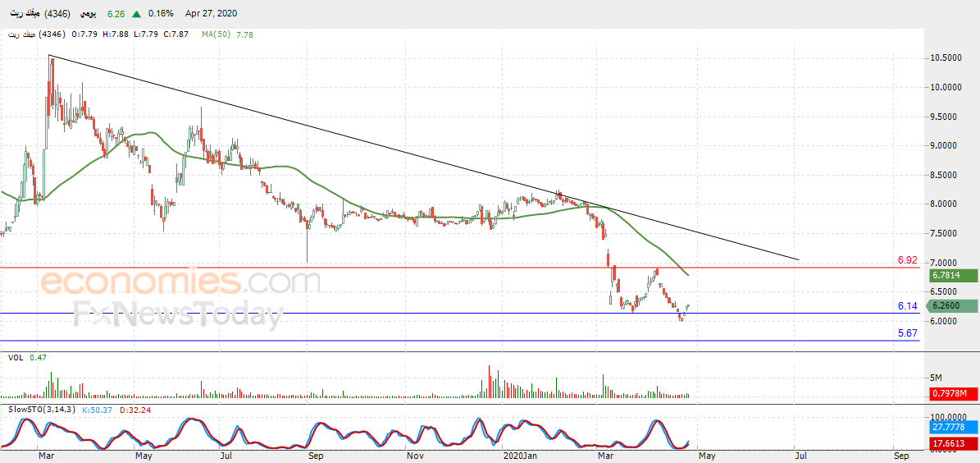980x463 pixels.
Task: Select the header symbol name with (4346)
Action: coord(40,13)
